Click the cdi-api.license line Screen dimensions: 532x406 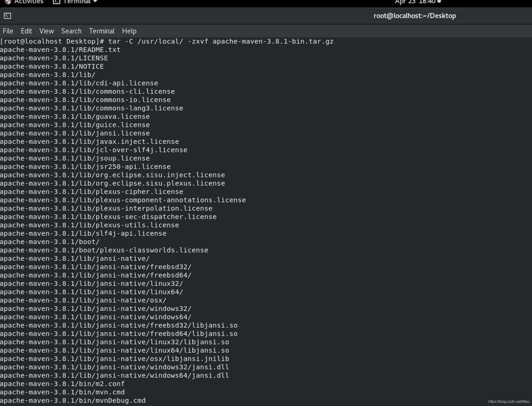(79, 83)
